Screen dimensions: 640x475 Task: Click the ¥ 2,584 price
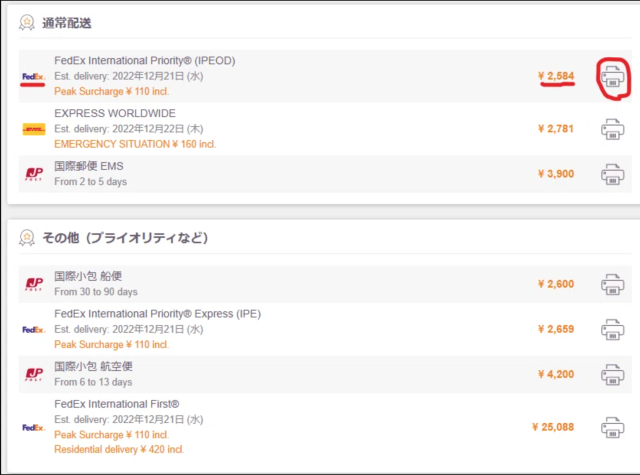(x=556, y=76)
